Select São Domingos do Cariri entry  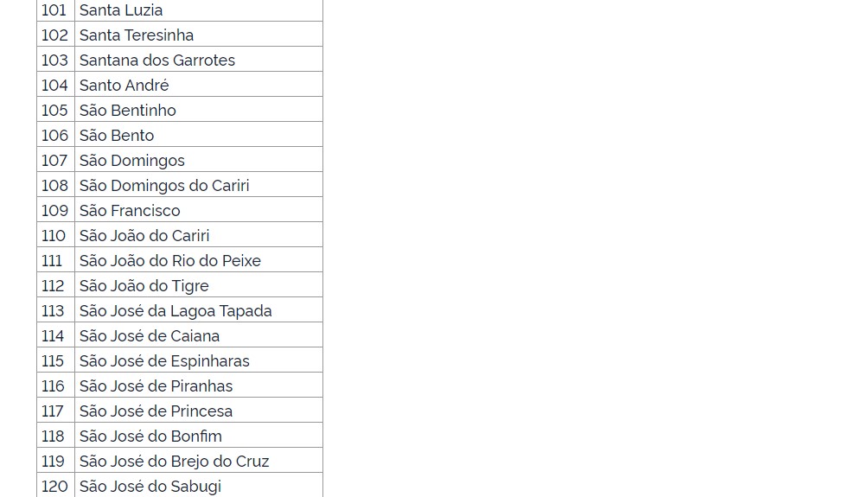point(164,186)
